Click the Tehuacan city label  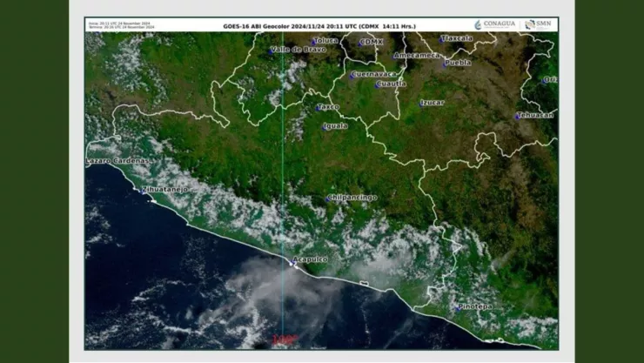[x=534, y=116]
